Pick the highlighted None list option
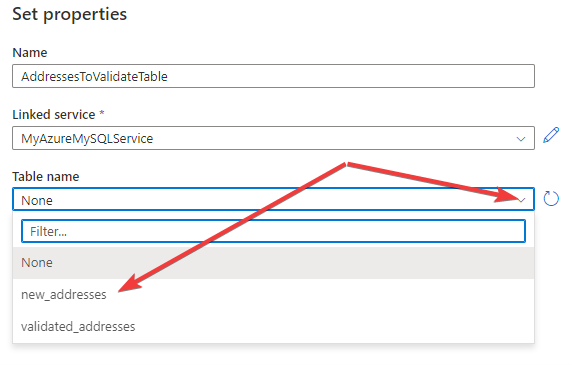Viewport: 573px width, 365px height. point(273,263)
